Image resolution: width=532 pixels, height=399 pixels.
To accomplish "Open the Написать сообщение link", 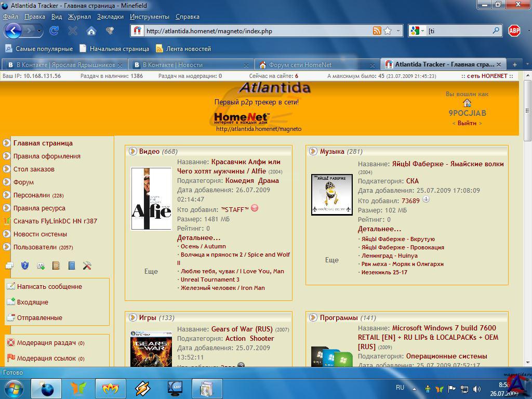I will (49, 286).
